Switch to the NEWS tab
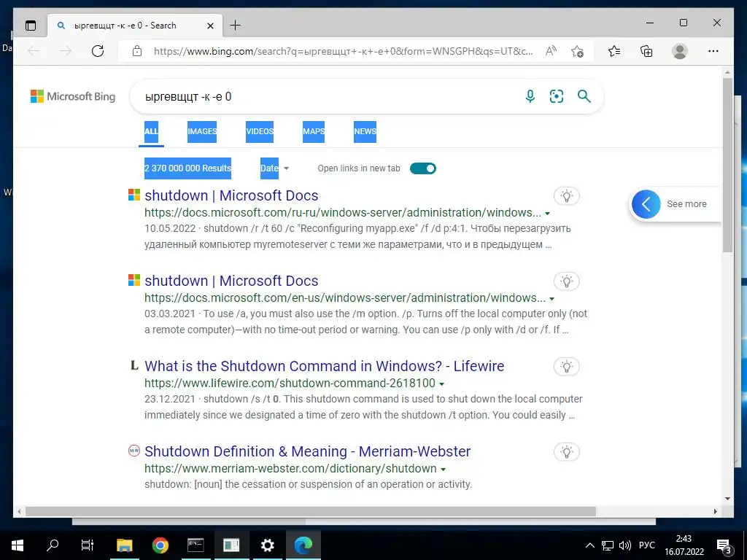The image size is (747, 560). click(365, 131)
